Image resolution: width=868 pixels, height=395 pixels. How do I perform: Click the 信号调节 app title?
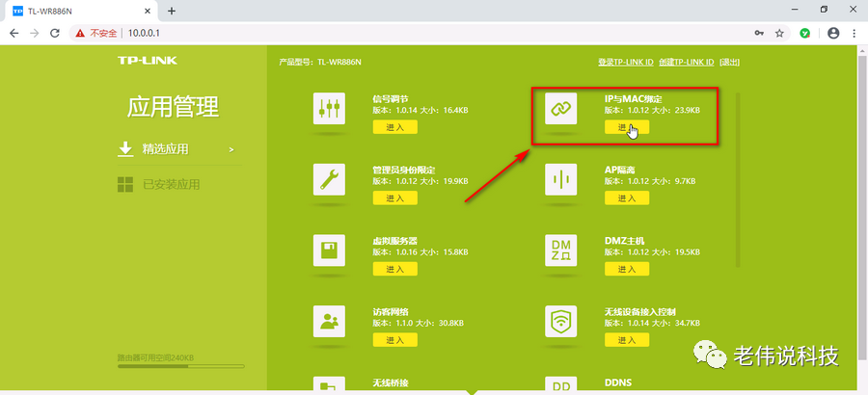click(391, 99)
